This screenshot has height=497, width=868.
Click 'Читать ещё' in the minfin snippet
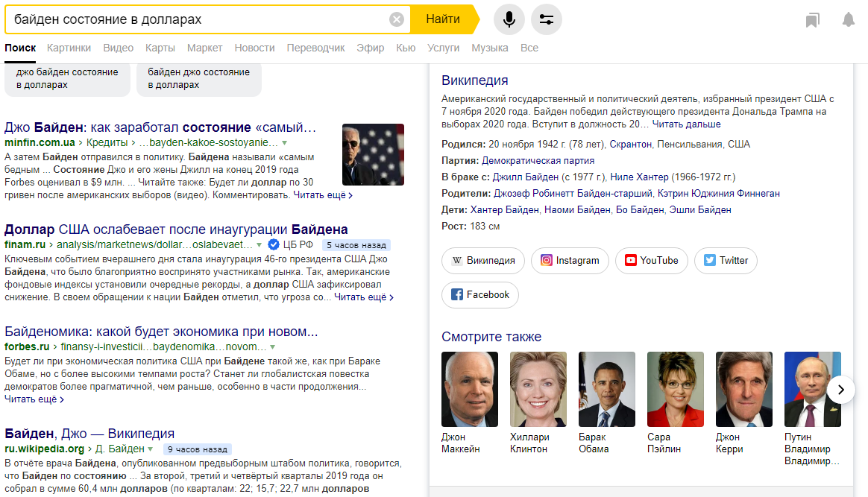tap(323, 195)
